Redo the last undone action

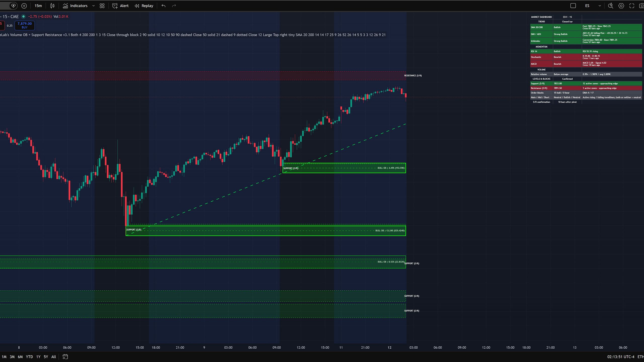click(174, 6)
